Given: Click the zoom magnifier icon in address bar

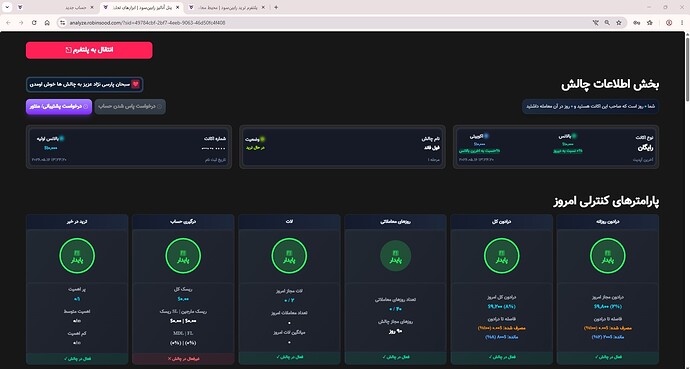Looking at the screenshot, I should [x=607, y=22].
